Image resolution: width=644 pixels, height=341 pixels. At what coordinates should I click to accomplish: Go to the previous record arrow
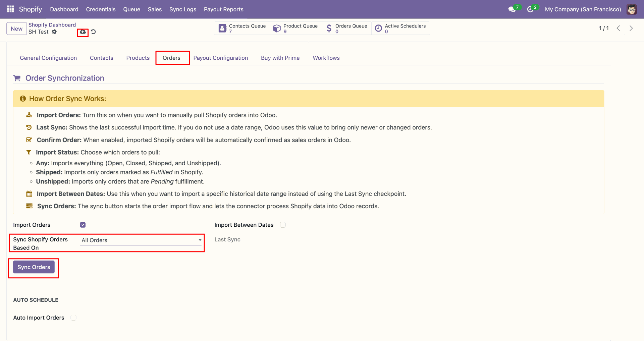click(619, 29)
